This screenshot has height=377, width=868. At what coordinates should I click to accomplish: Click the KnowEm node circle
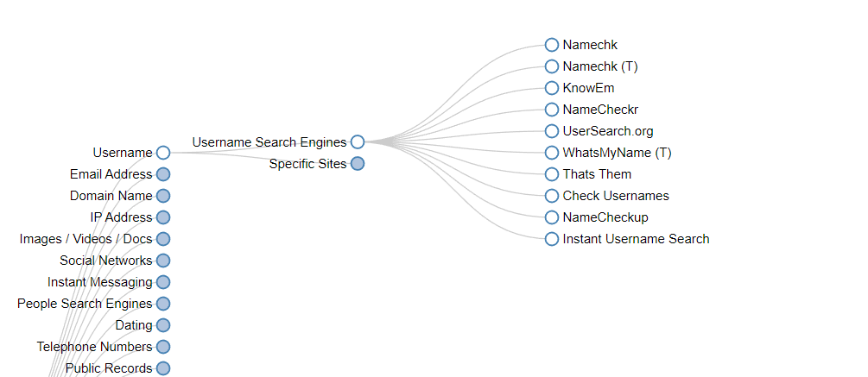tap(552, 88)
